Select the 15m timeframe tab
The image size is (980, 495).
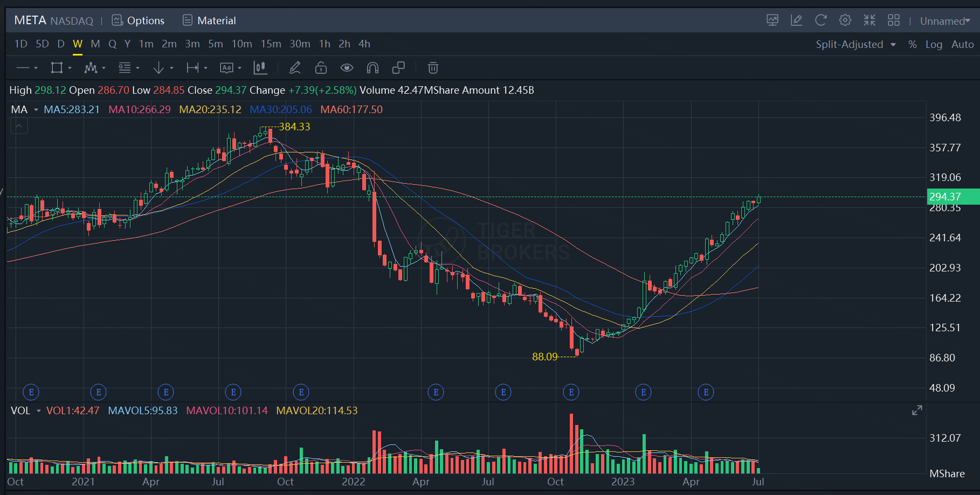pyautogui.click(x=271, y=44)
